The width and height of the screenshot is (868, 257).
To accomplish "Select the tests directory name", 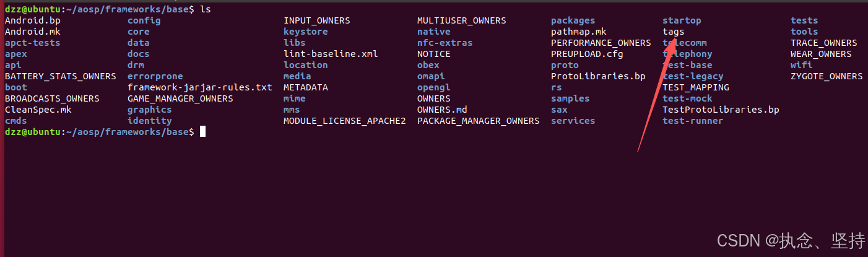I will (804, 20).
